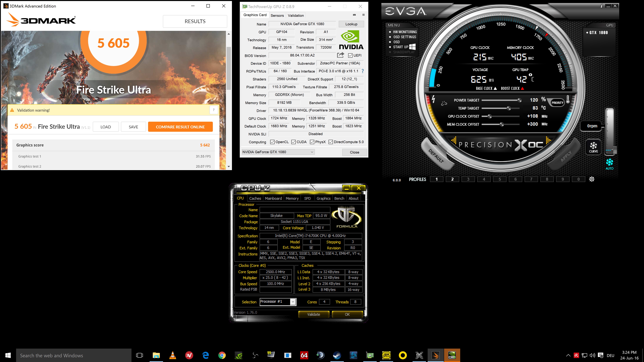Open the GPU selection dropdown in GPU-Z

278,152
